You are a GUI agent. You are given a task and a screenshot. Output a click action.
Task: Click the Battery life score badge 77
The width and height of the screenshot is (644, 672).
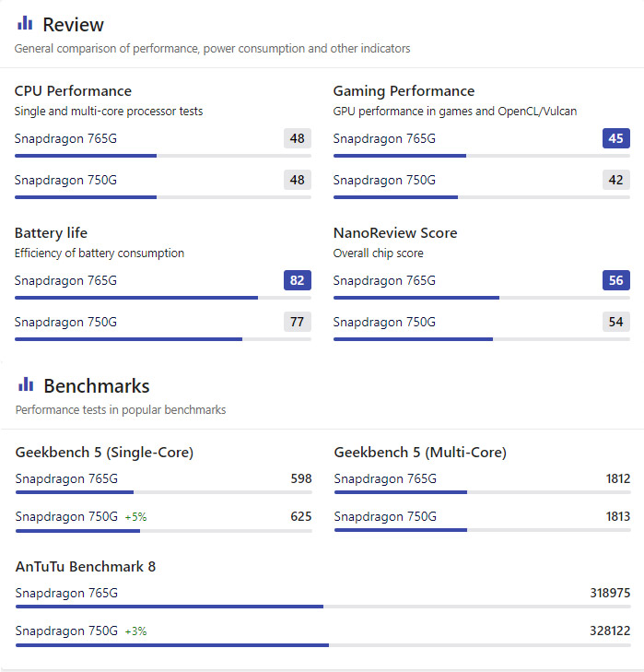point(298,322)
